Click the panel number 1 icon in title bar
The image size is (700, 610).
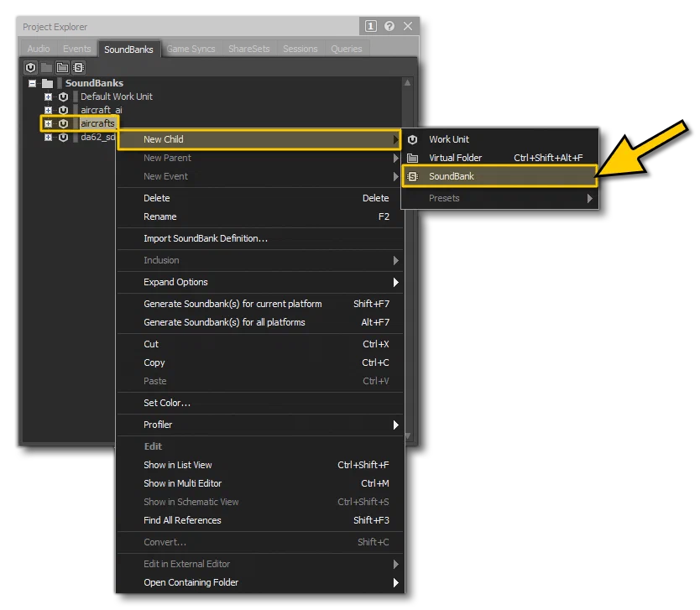click(370, 26)
